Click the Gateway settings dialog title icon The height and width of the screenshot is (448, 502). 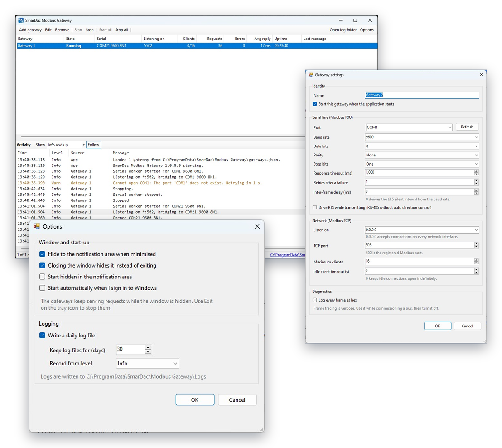pyautogui.click(x=310, y=75)
